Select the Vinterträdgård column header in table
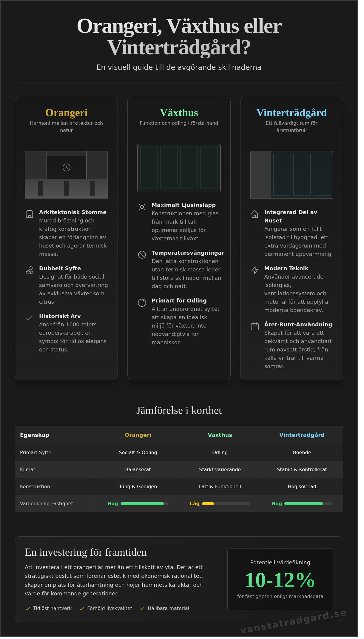This screenshot has height=639, width=364. point(302,435)
